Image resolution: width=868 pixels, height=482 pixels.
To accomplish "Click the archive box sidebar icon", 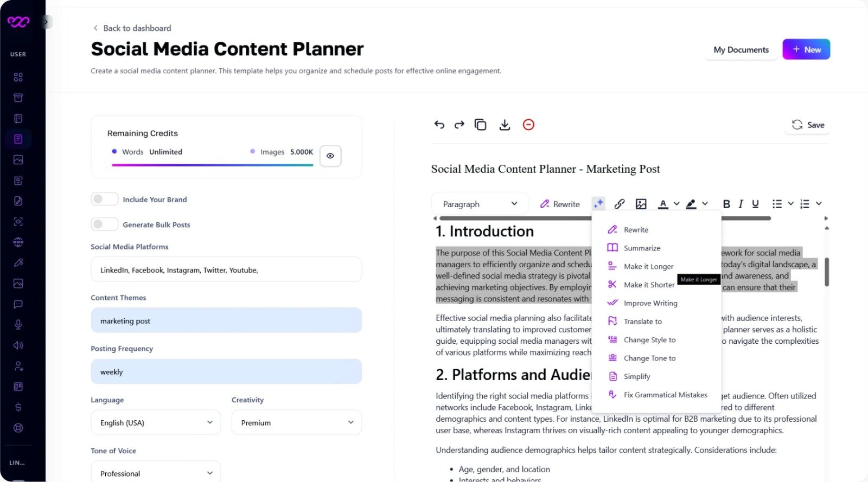I will click(x=18, y=98).
